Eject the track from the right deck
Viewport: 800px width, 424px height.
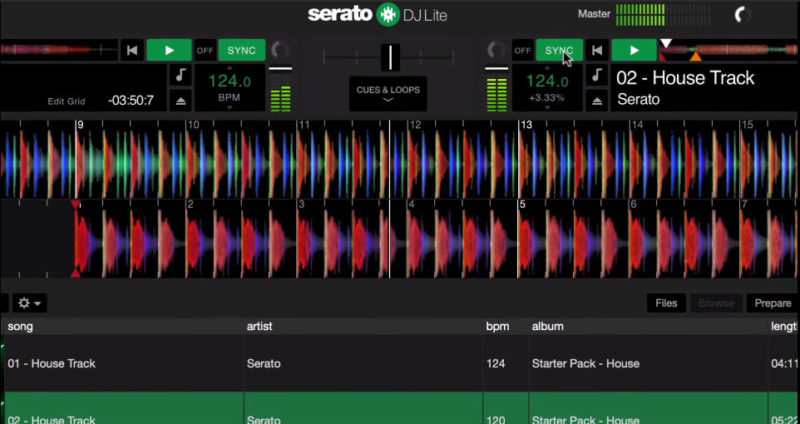(597, 101)
